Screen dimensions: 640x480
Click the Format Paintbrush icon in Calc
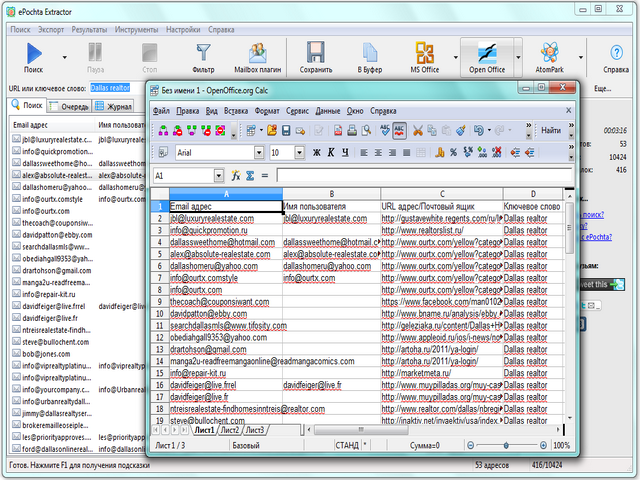coord(461,131)
